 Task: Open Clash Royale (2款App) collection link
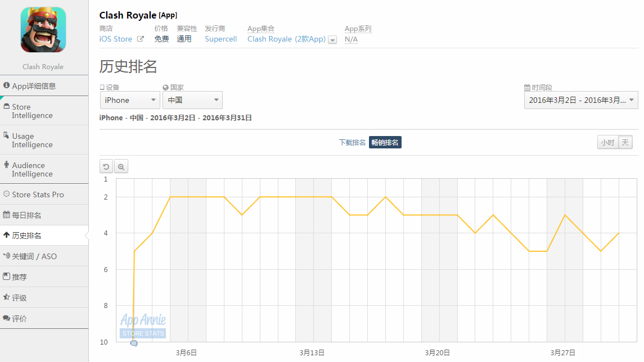[286, 39]
